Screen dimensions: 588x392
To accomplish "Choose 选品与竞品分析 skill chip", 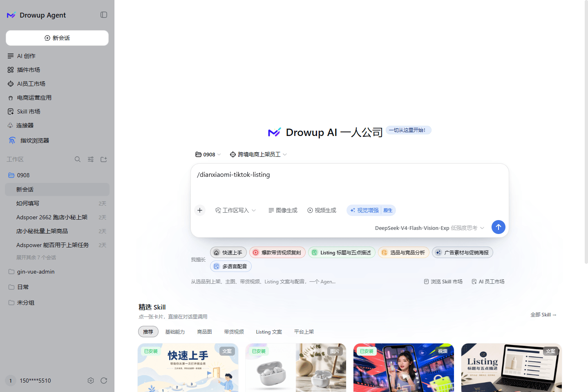I will point(404,253).
